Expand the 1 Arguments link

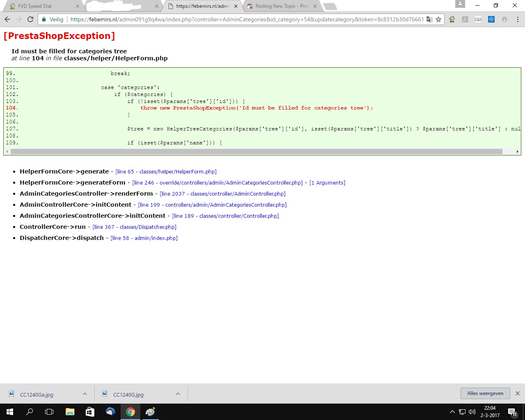click(327, 183)
